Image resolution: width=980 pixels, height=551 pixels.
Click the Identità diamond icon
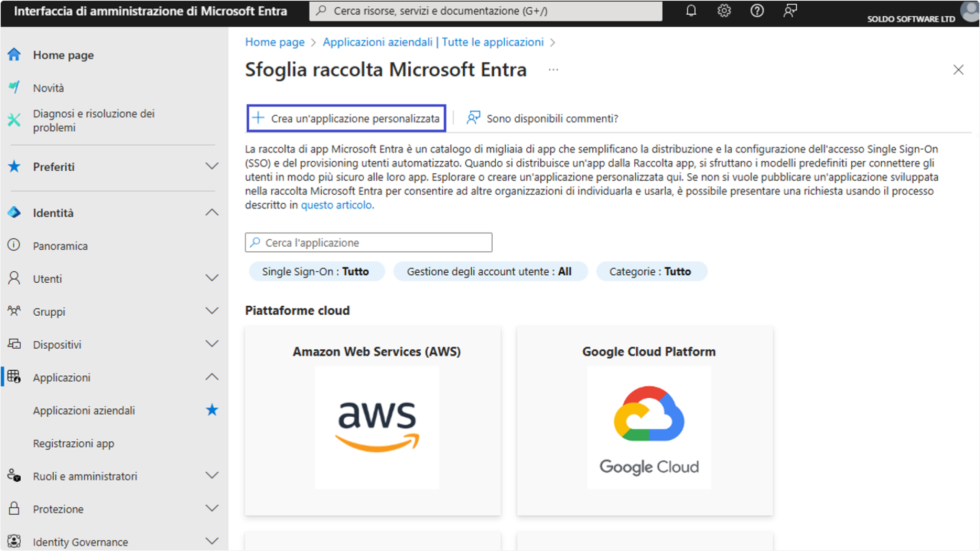pyautogui.click(x=14, y=212)
